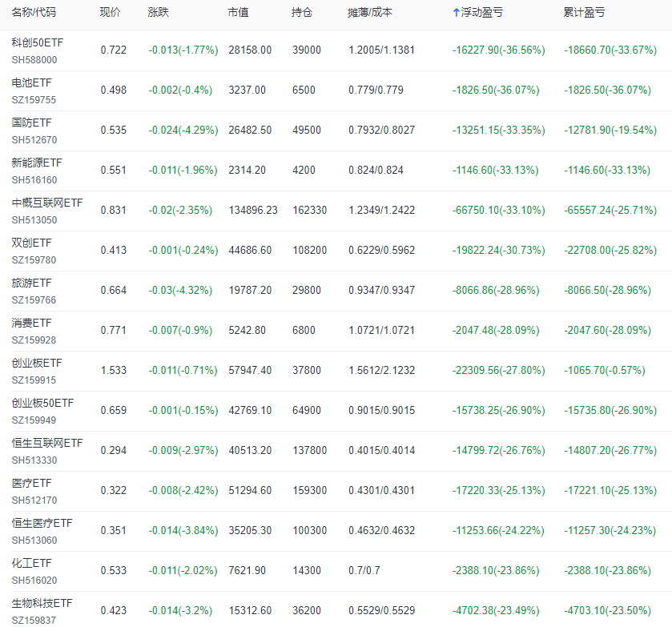Select code SH512170
Screen dimensions: 672x627
[34, 500]
